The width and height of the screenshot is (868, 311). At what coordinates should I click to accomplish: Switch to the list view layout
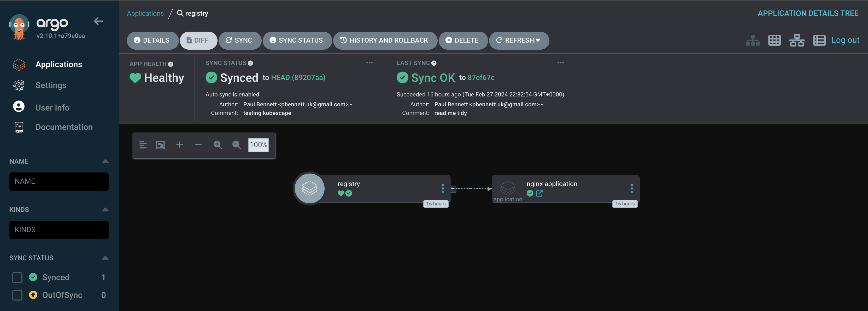pyautogui.click(x=819, y=40)
